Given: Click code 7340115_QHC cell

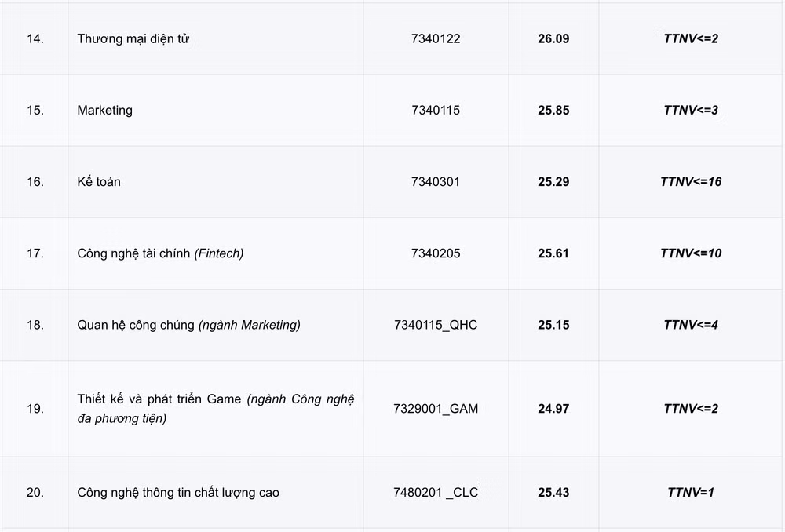Looking at the screenshot, I should 436,325.
